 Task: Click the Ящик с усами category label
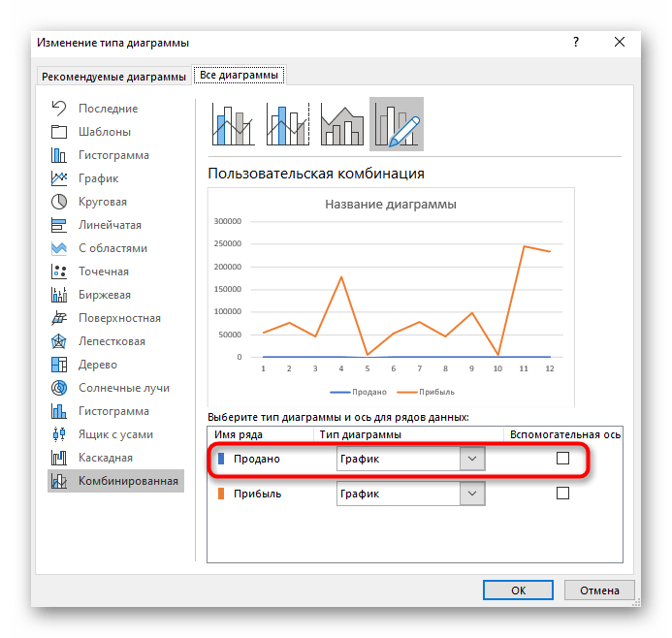point(115,434)
